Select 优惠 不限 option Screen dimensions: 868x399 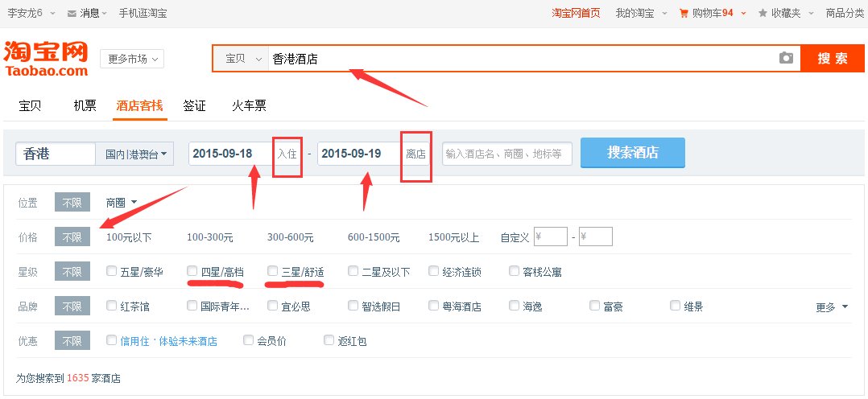point(72,340)
